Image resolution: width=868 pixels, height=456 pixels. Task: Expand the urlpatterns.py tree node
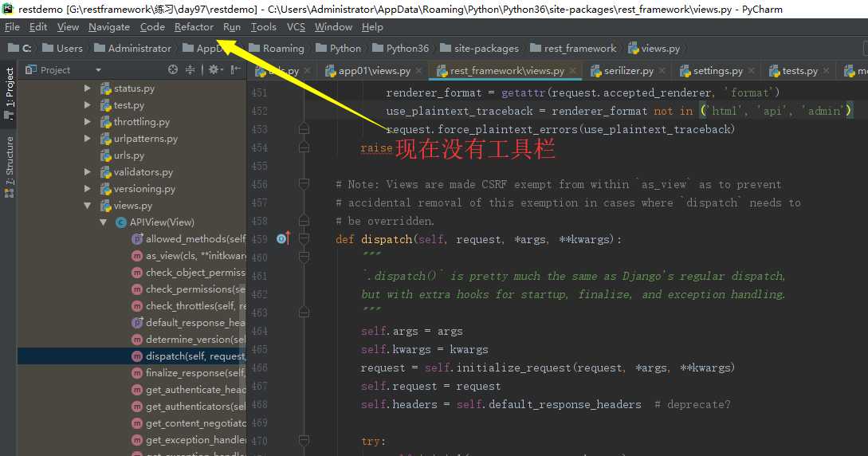pos(88,139)
